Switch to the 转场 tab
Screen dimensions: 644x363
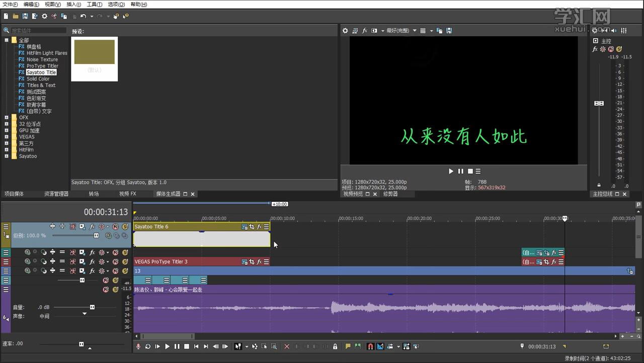[94, 194]
